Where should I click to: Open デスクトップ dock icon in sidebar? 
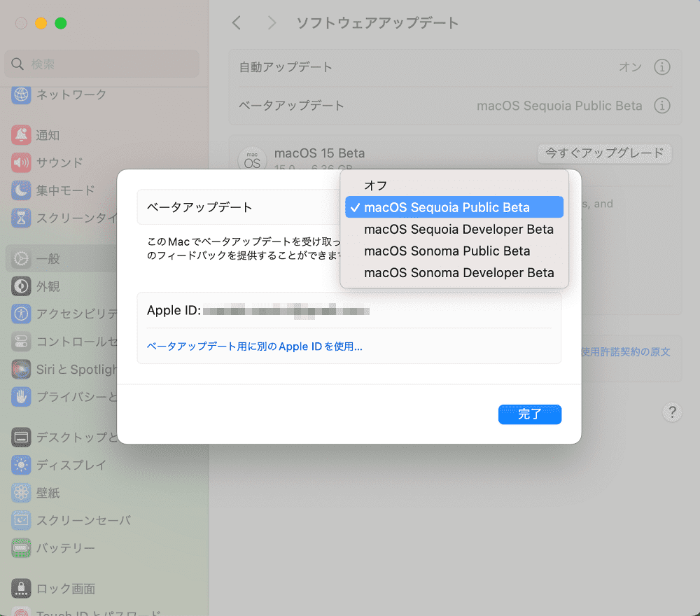tap(21, 437)
